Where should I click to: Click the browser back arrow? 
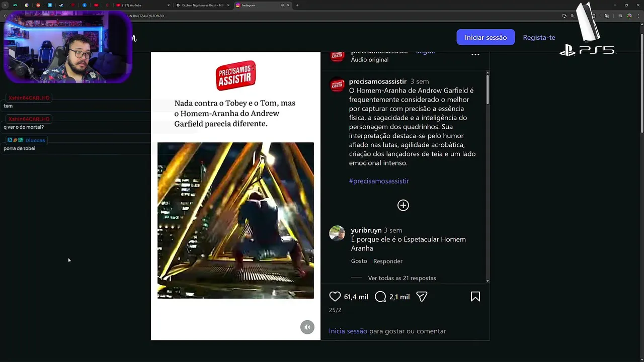click(6, 16)
